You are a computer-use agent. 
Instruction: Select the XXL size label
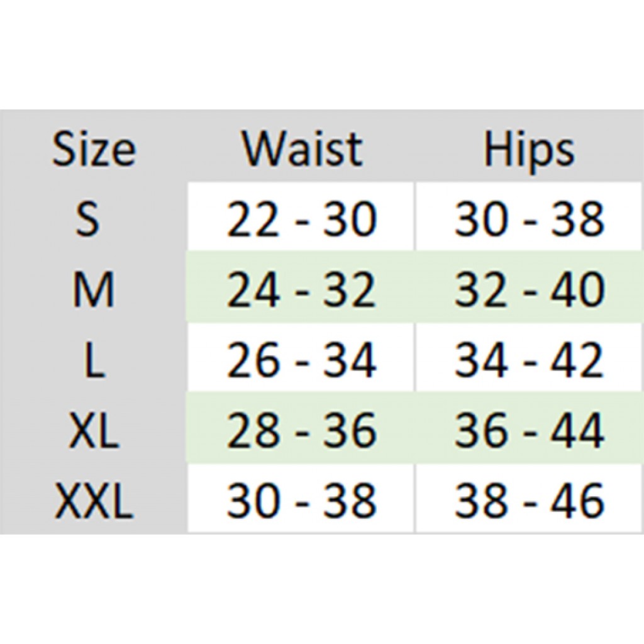click(x=93, y=501)
